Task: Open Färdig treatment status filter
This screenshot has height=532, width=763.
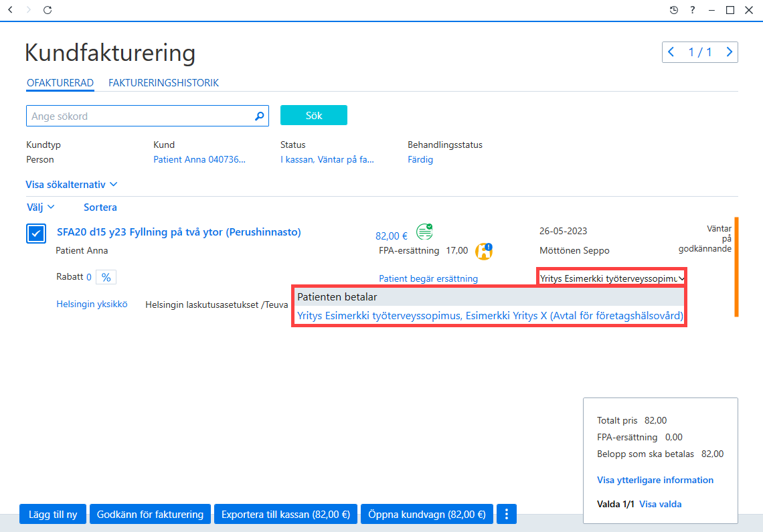Action: click(420, 160)
